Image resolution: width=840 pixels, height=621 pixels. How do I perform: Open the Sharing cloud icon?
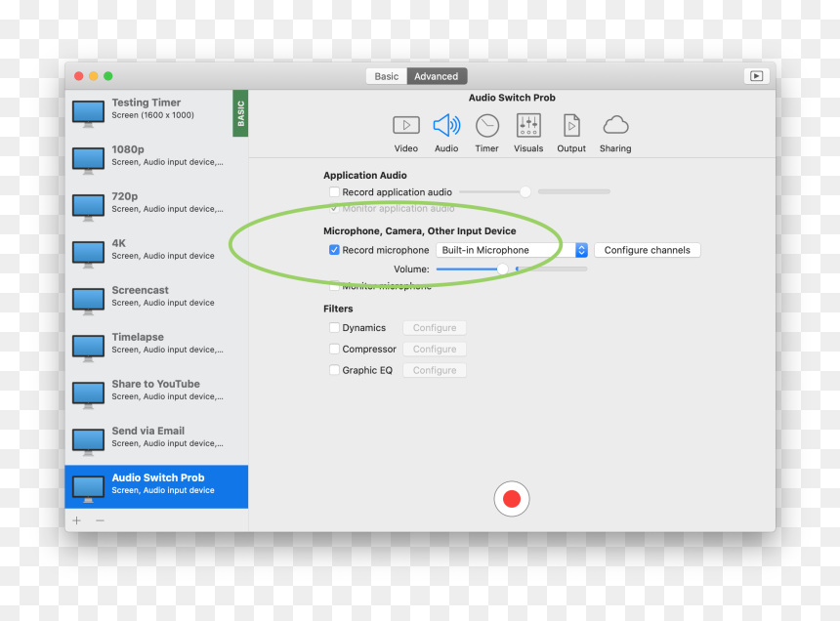(x=615, y=125)
